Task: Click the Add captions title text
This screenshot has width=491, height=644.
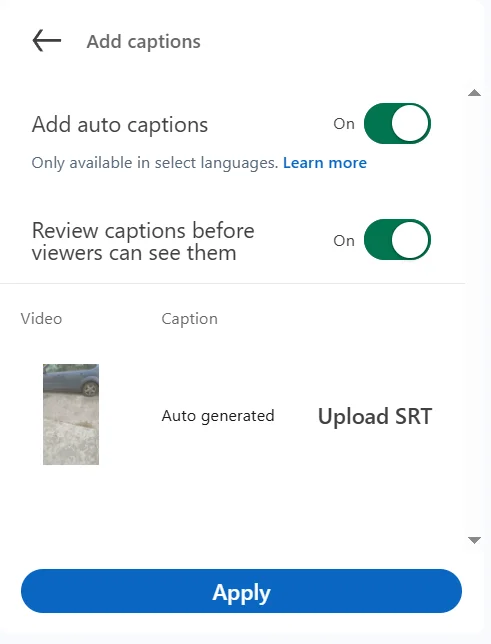Action: point(143,41)
